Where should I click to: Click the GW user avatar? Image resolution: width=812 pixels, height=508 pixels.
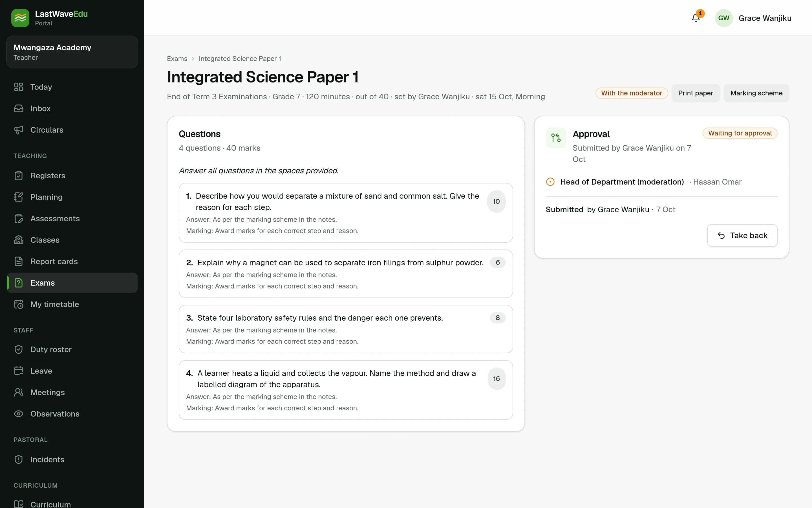[723, 18]
